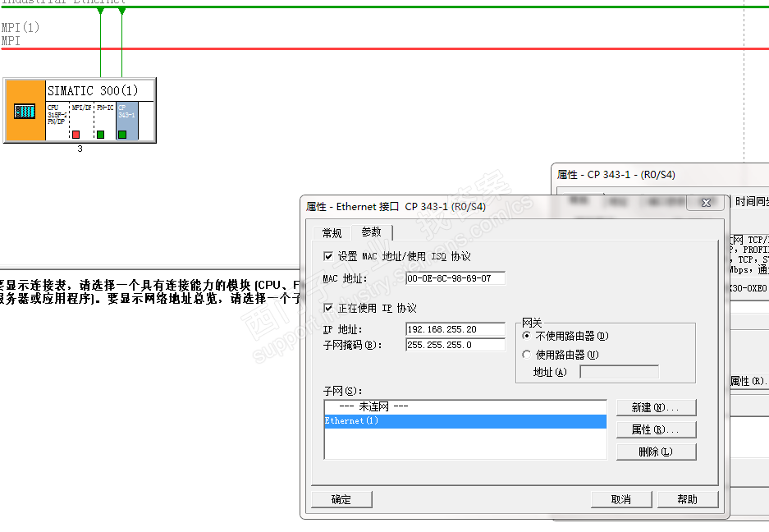Select the 'do not use router' radio option

(x=526, y=336)
